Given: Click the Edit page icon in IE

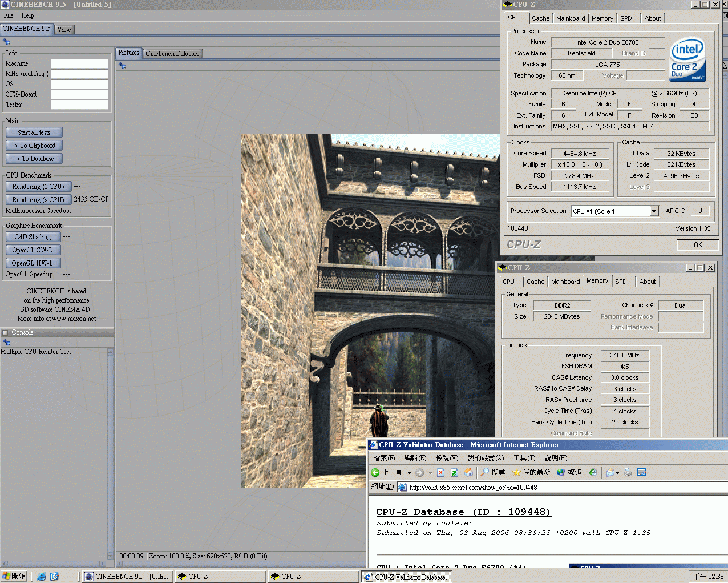Looking at the screenshot, I should click(x=642, y=472).
